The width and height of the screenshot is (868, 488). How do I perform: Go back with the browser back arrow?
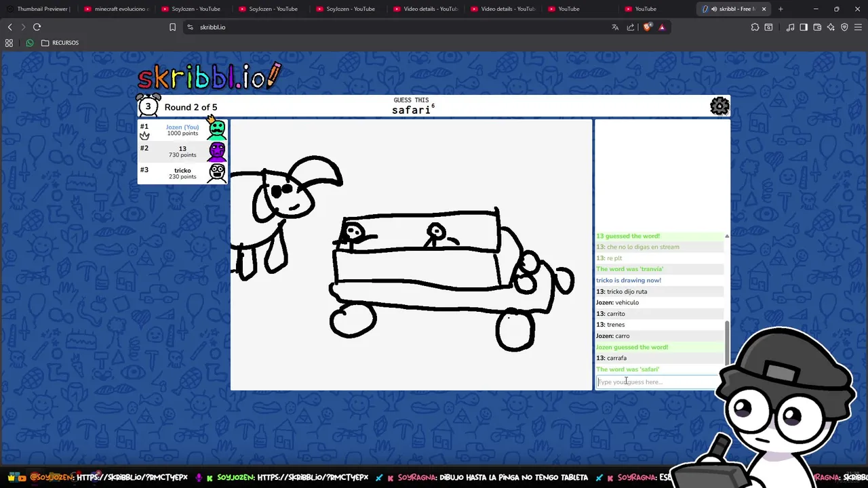tap(9, 27)
